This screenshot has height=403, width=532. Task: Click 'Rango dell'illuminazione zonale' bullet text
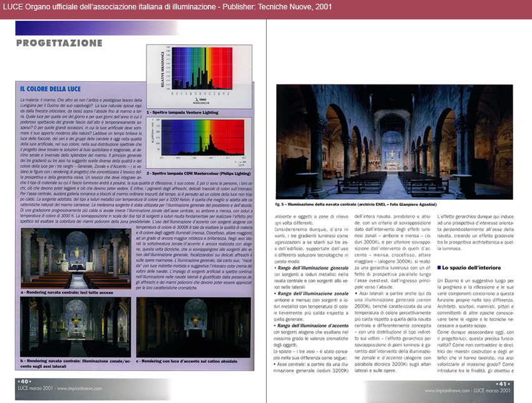313,293
